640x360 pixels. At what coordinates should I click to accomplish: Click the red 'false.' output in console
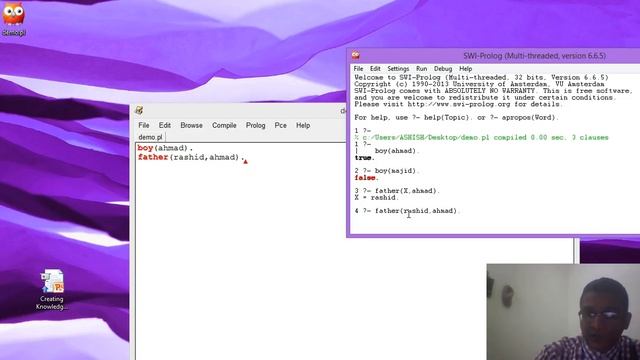366,178
